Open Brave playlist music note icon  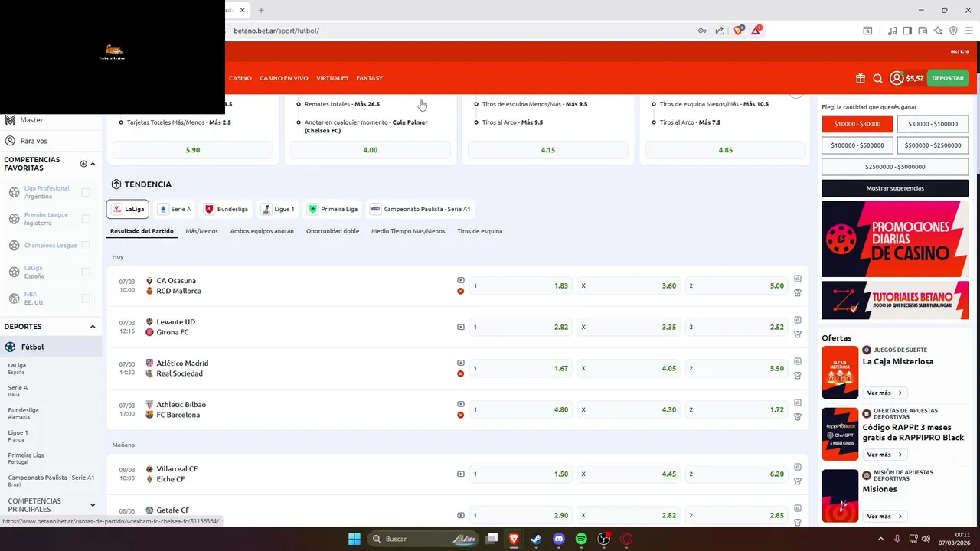click(x=892, y=31)
